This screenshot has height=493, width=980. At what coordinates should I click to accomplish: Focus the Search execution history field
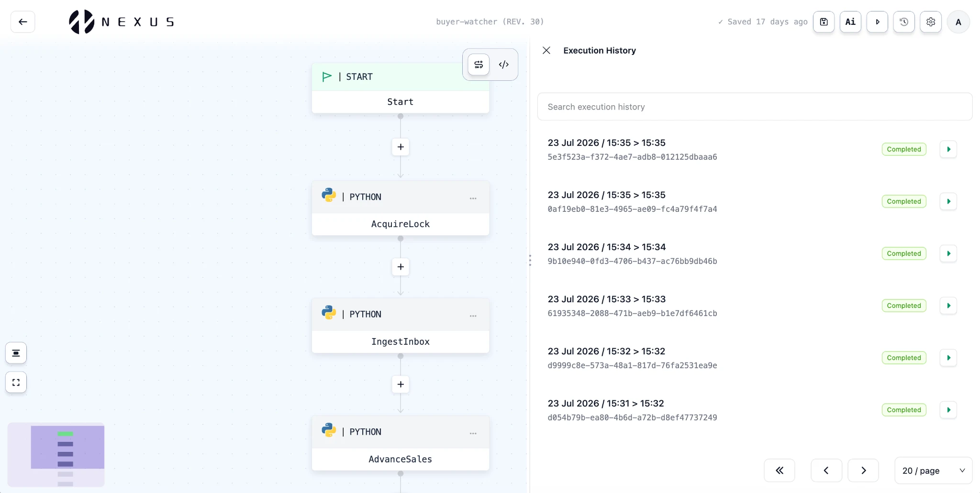tap(755, 107)
